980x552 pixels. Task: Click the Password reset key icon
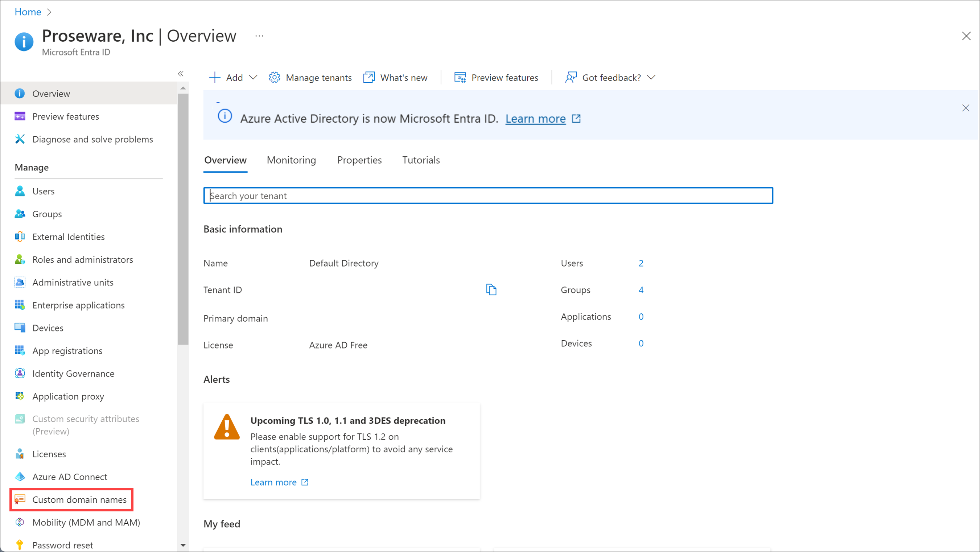pyautogui.click(x=20, y=545)
